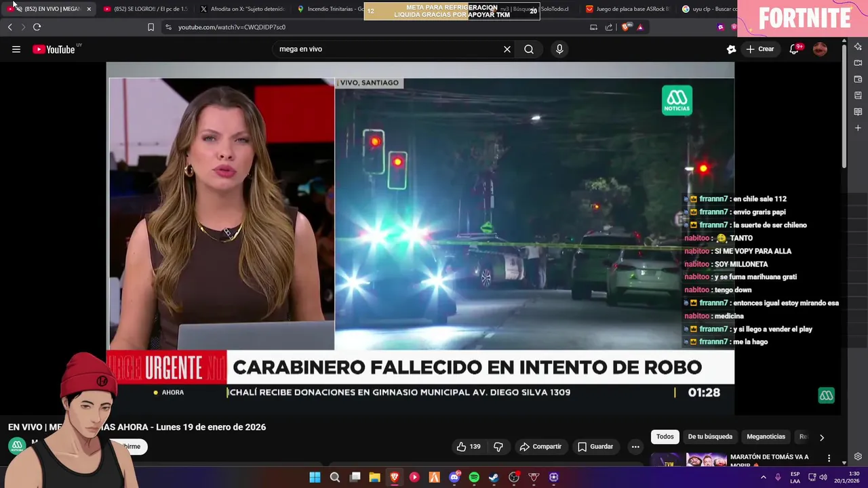
Task: Open Spotify from taskbar
Action: tap(474, 477)
